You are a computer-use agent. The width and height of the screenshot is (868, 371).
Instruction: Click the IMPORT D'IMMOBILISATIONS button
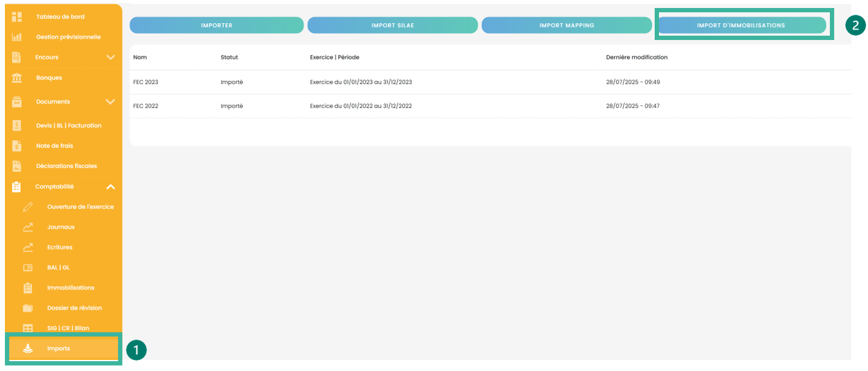coord(741,25)
